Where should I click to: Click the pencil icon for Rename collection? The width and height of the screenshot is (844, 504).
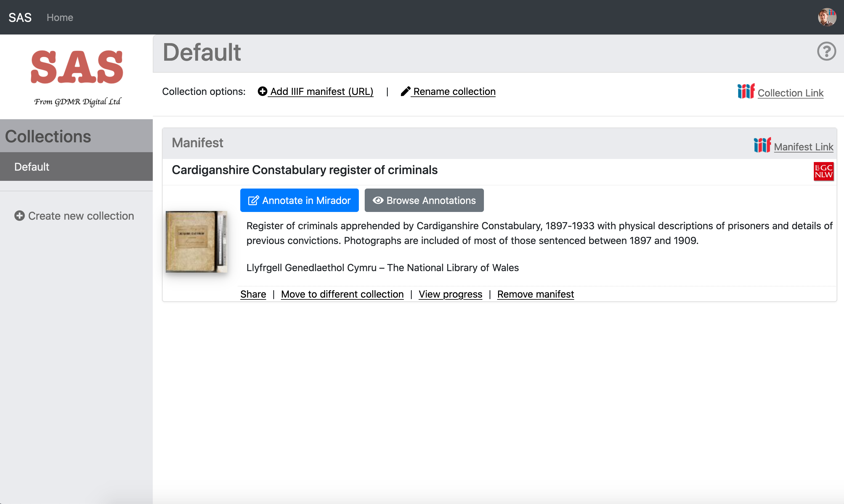(x=405, y=91)
